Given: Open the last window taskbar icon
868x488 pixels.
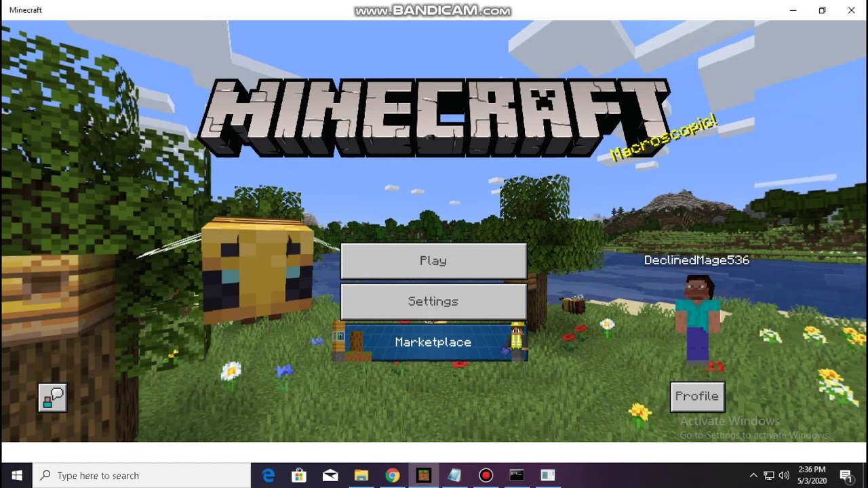Looking at the screenshot, I should tap(548, 475).
